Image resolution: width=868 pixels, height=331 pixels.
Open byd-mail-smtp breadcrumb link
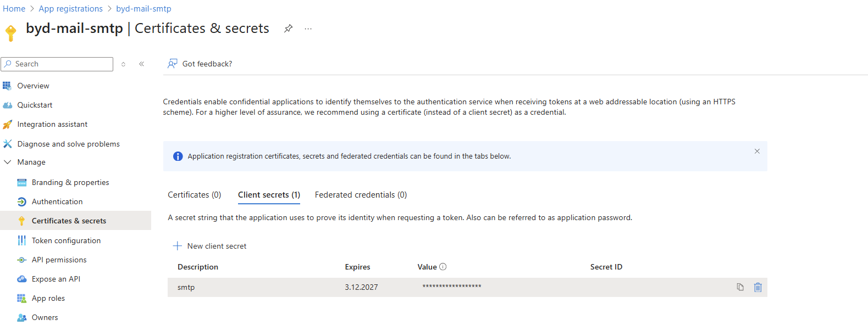tap(143, 9)
